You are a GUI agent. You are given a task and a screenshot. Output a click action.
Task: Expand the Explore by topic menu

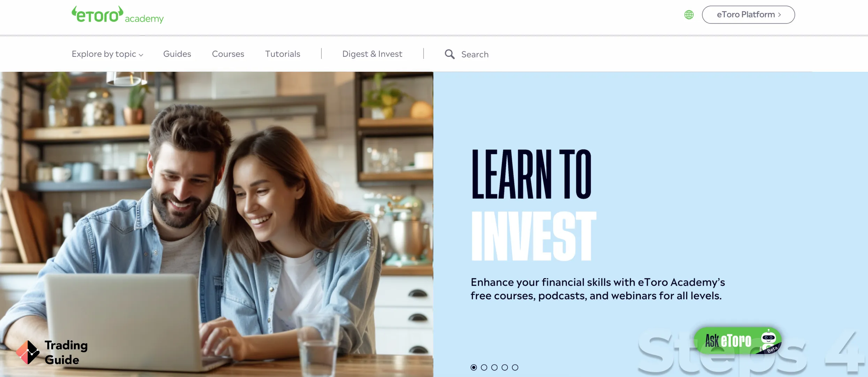[x=107, y=53]
